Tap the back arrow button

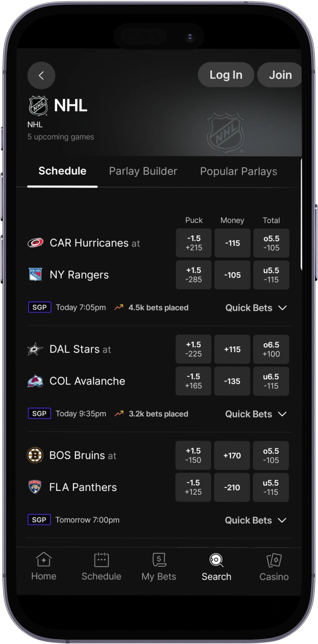[x=41, y=75]
